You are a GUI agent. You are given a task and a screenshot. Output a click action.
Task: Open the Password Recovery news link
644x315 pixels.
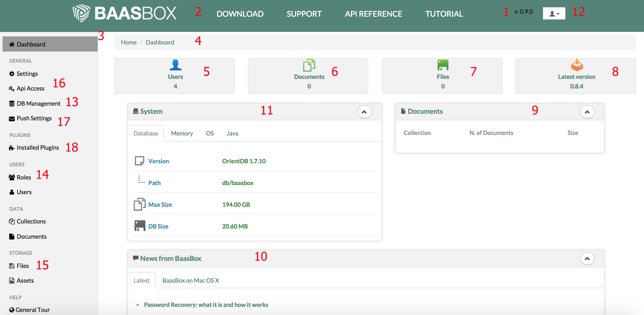(x=206, y=305)
